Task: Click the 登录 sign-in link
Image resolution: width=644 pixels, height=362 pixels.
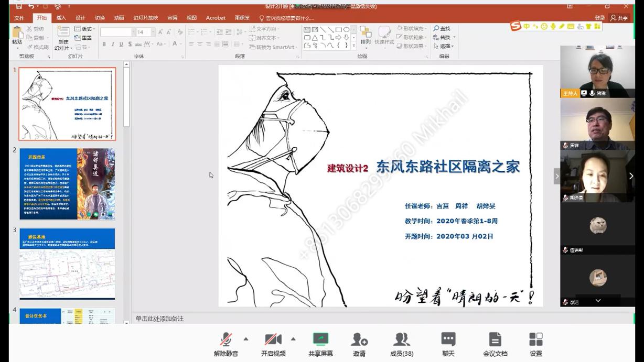Action: (x=600, y=18)
